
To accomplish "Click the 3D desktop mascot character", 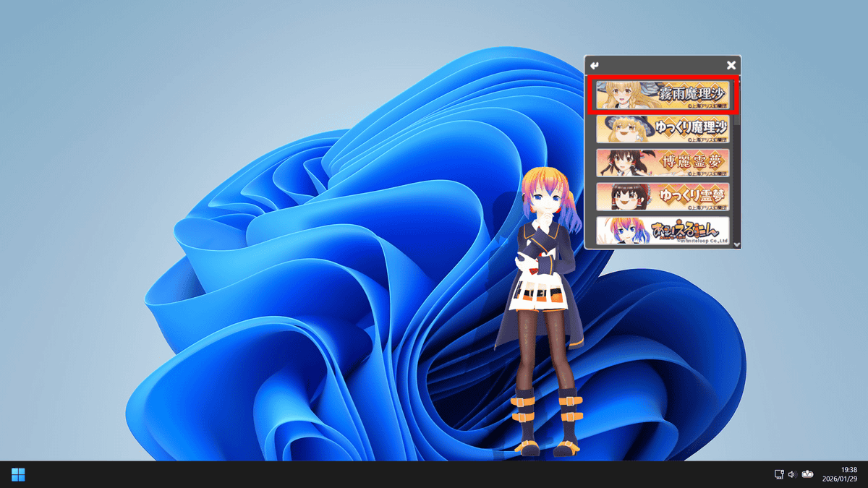I will [x=544, y=311].
